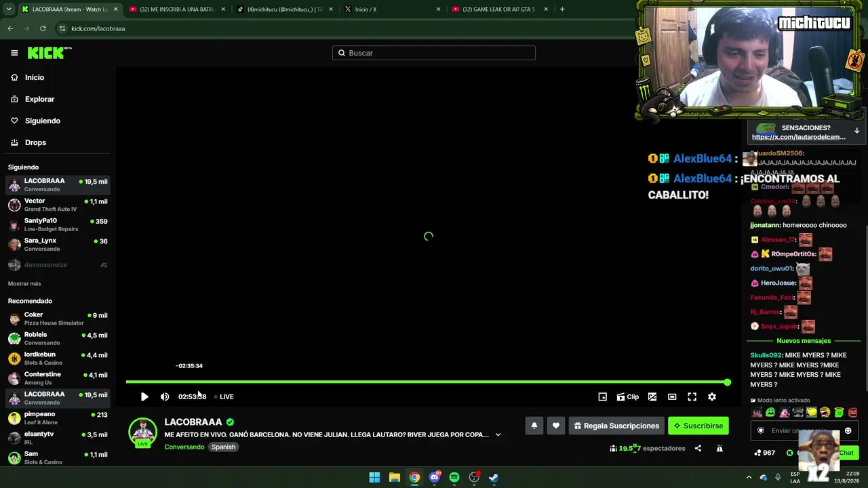This screenshot has height=488, width=868.
Task: Open elsantytv recommended channel
Action: (x=58, y=438)
